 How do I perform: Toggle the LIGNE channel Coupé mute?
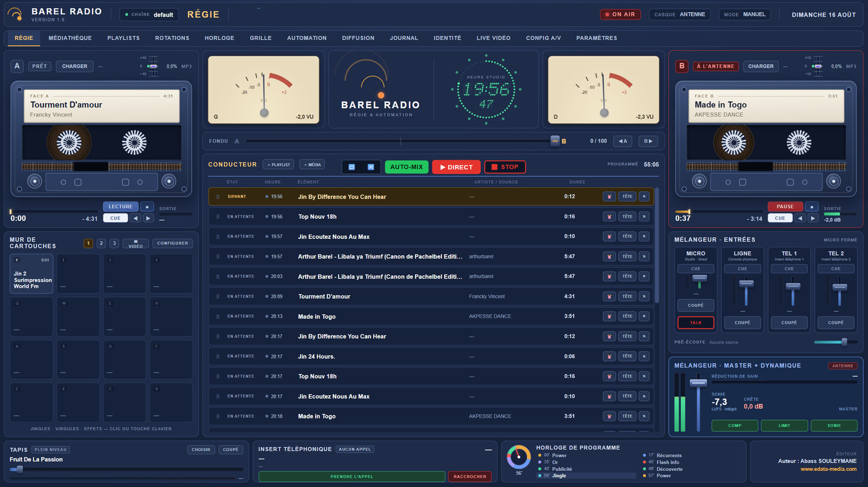pyautogui.click(x=742, y=322)
